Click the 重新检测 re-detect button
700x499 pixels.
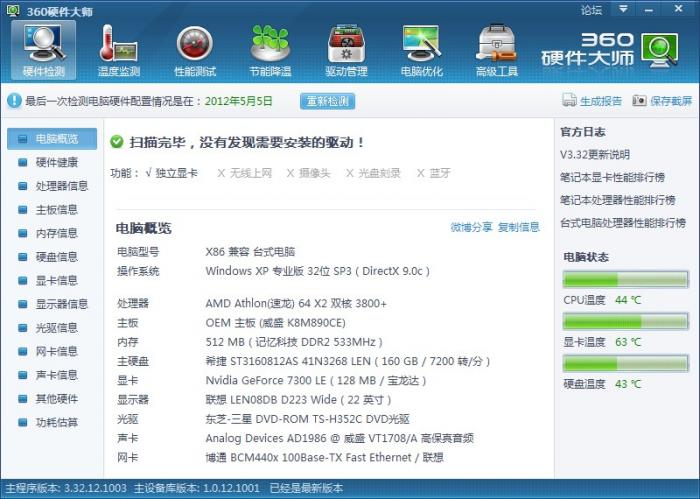[327, 101]
